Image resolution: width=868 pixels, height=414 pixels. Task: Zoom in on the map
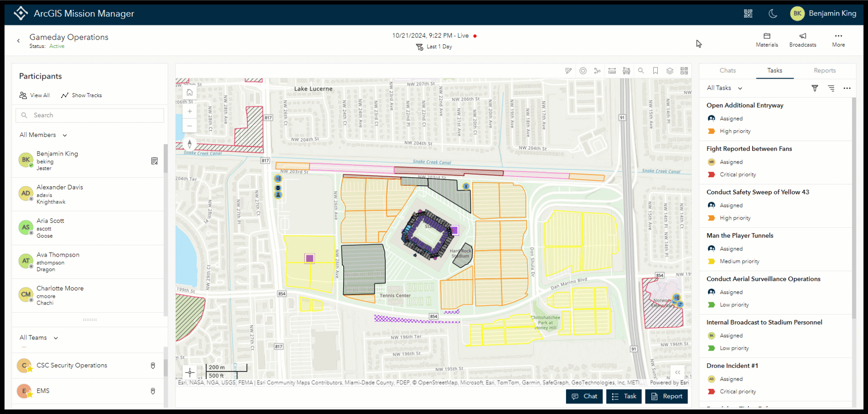point(190,111)
